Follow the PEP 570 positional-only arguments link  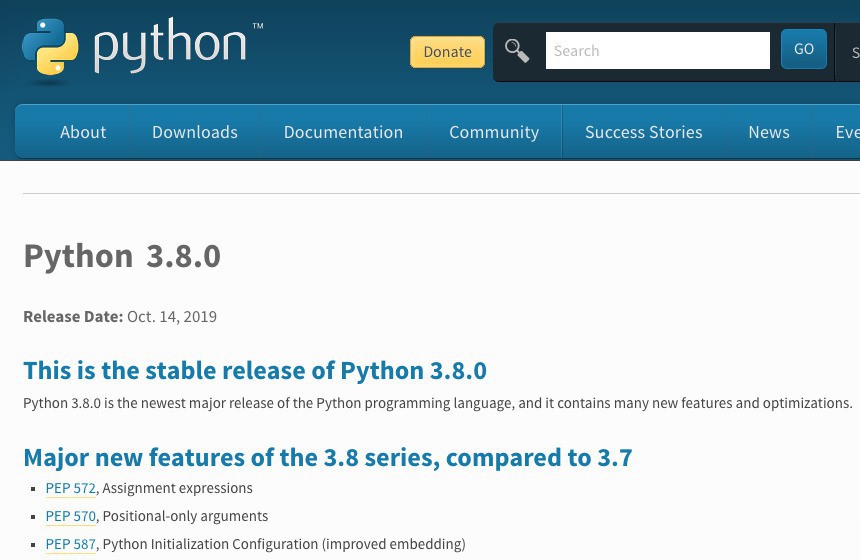[x=70, y=516]
